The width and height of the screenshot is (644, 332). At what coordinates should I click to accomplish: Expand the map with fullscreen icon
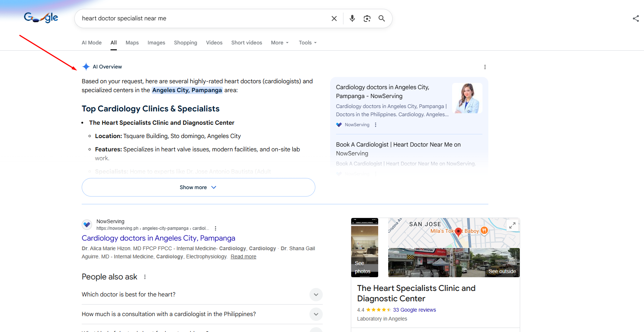tap(512, 225)
